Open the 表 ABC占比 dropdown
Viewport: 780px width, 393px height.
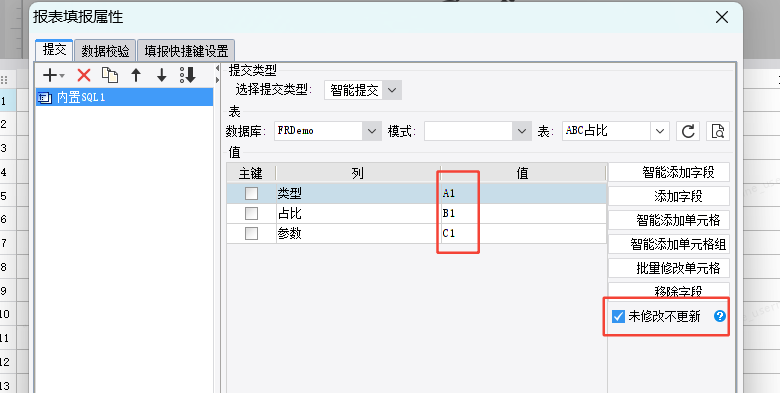point(660,131)
